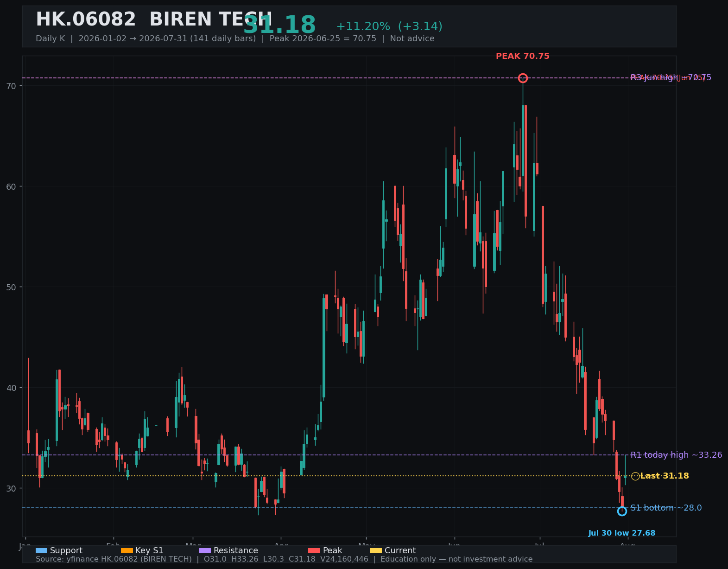The image size is (728, 569).
Task: Click the purple Resistance legend swatch
Action: [x=205, y=550]
